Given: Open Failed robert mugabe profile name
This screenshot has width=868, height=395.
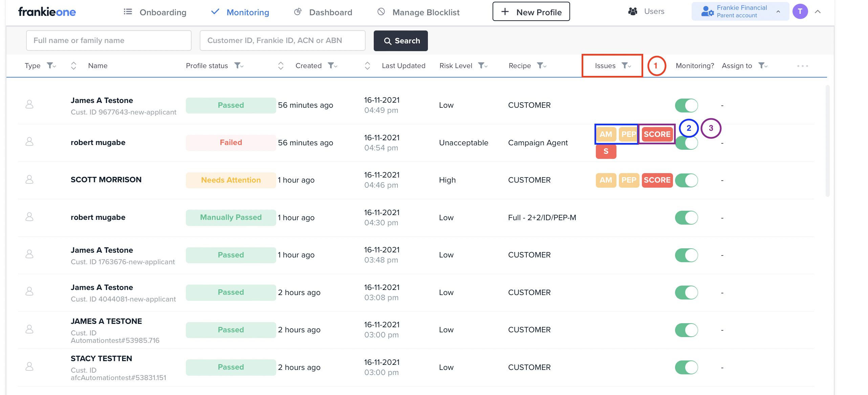Looking at the screenshot, I should [98, 142].
